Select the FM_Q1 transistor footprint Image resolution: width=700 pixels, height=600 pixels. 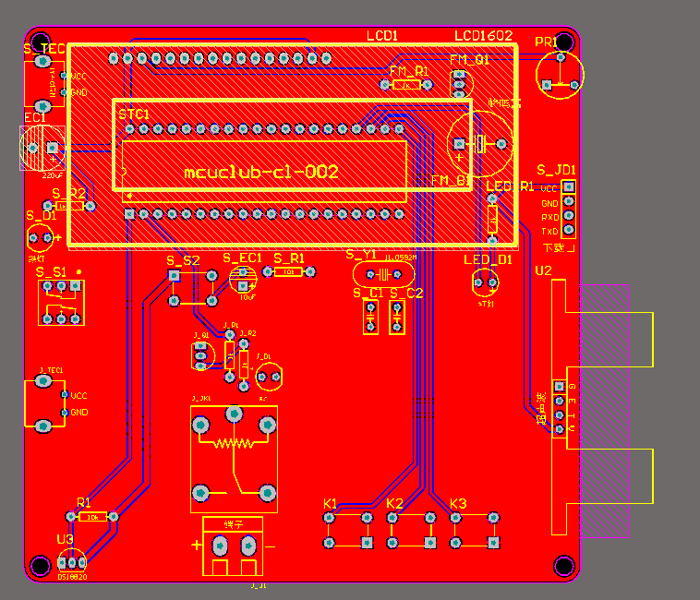(x=461, y=84)
